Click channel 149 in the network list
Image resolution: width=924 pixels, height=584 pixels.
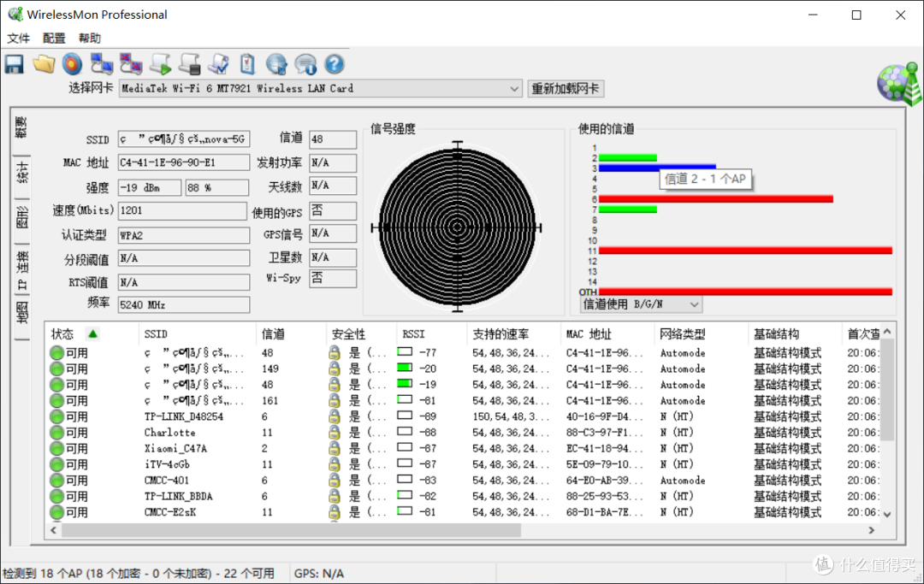click(269, 369)
